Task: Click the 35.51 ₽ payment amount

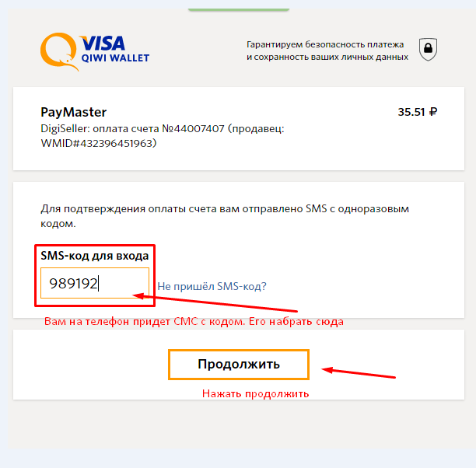Action: (x=418, y=112)
